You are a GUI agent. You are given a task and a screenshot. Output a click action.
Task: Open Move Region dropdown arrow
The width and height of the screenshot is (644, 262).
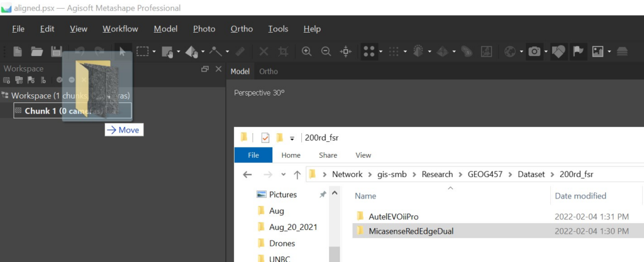(178, 52)
